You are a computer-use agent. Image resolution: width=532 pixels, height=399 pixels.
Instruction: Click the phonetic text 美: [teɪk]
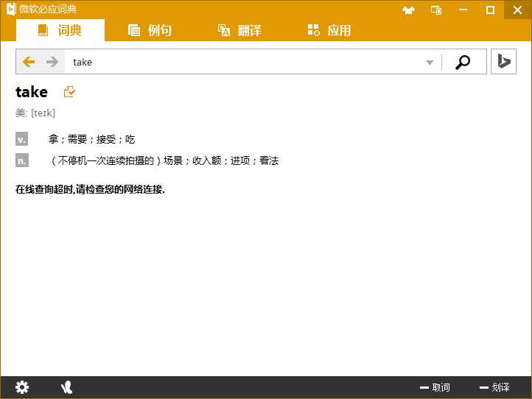(35, 113)
